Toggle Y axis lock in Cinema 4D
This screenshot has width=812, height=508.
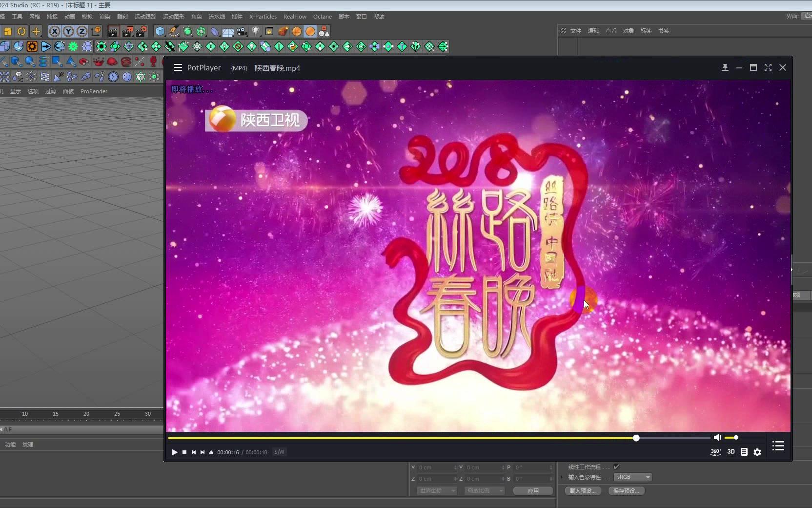click(x=68, y=31)
